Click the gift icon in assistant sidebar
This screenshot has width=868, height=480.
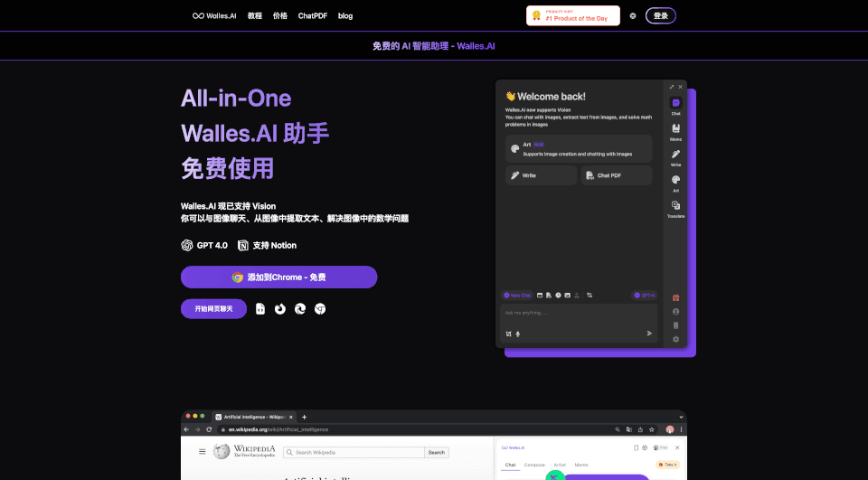pos(675,297)
